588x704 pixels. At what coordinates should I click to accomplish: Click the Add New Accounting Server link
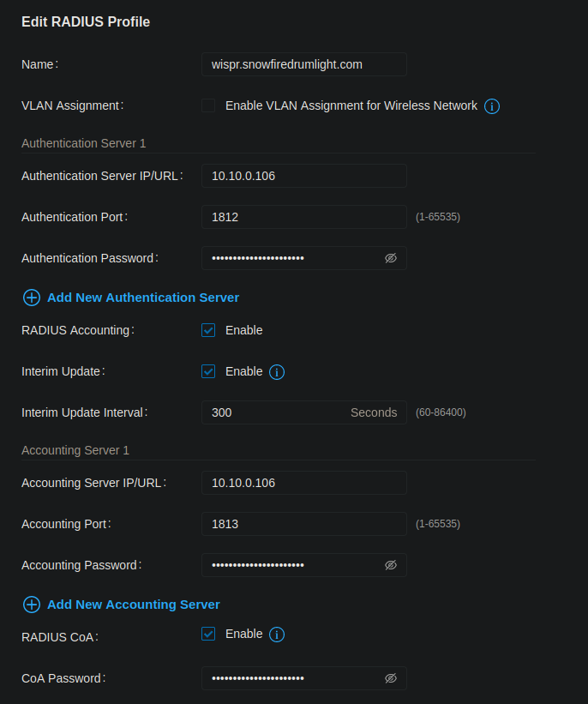(x=134, y=605)
